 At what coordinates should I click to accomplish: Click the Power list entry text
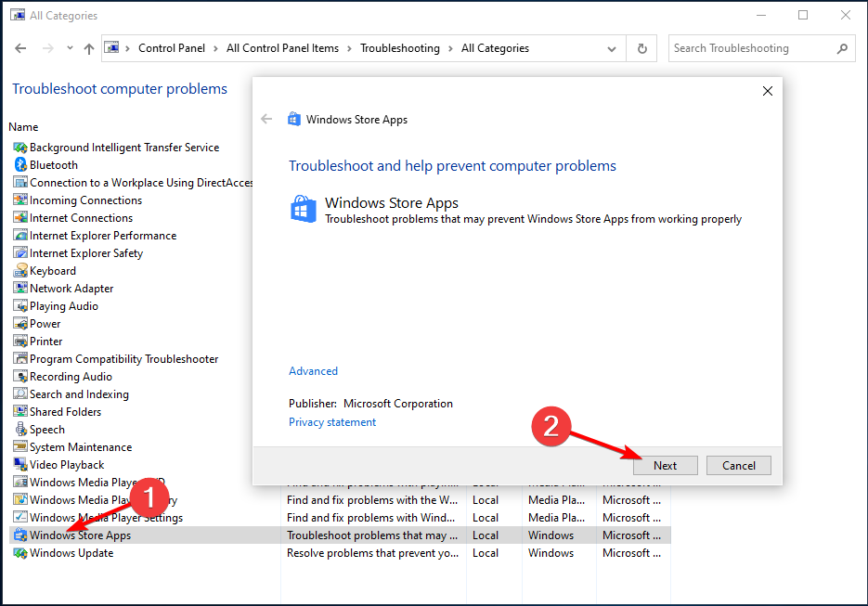(x=45, y=324)
